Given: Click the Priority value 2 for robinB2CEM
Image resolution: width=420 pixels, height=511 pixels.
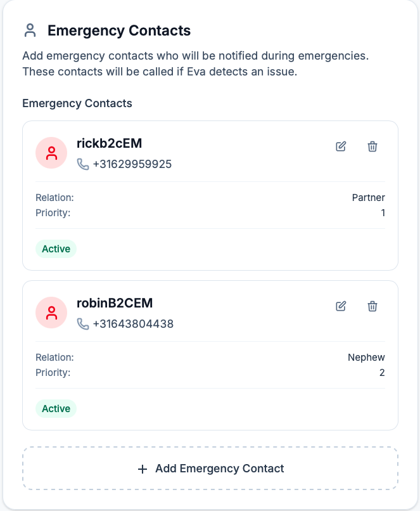Looking at the screenshot, I should 382,372.
